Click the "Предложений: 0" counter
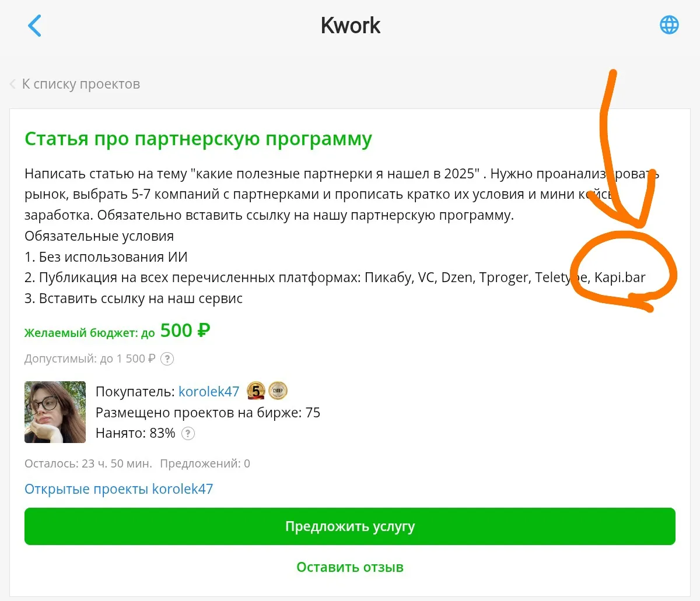 pos(205,463)
